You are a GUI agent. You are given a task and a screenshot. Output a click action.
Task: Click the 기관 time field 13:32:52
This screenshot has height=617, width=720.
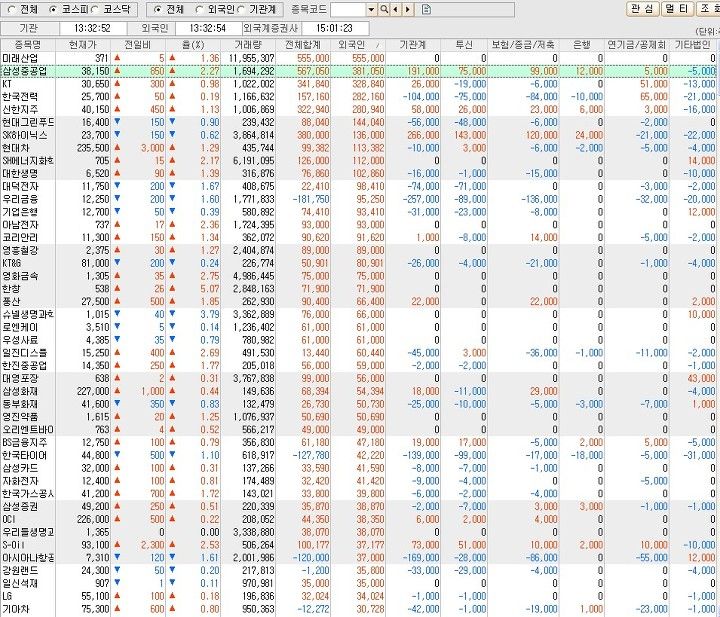93,28
